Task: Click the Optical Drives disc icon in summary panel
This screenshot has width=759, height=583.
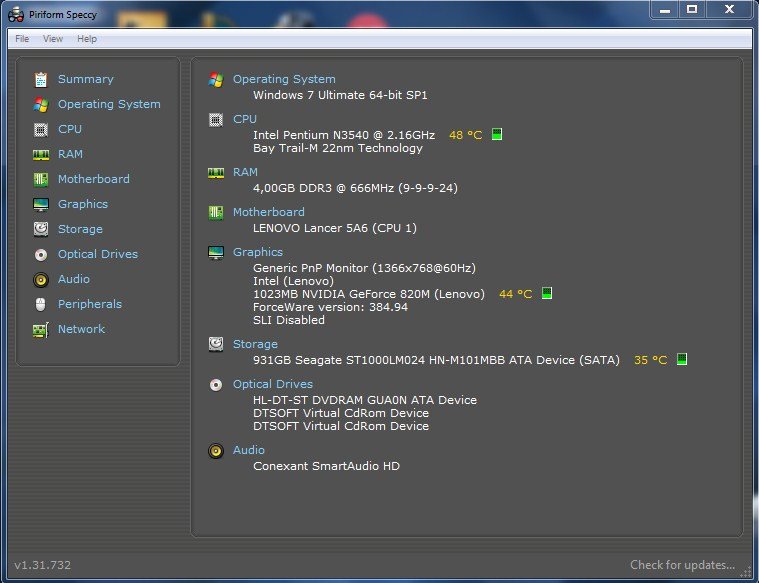Action: pos(216,384)
